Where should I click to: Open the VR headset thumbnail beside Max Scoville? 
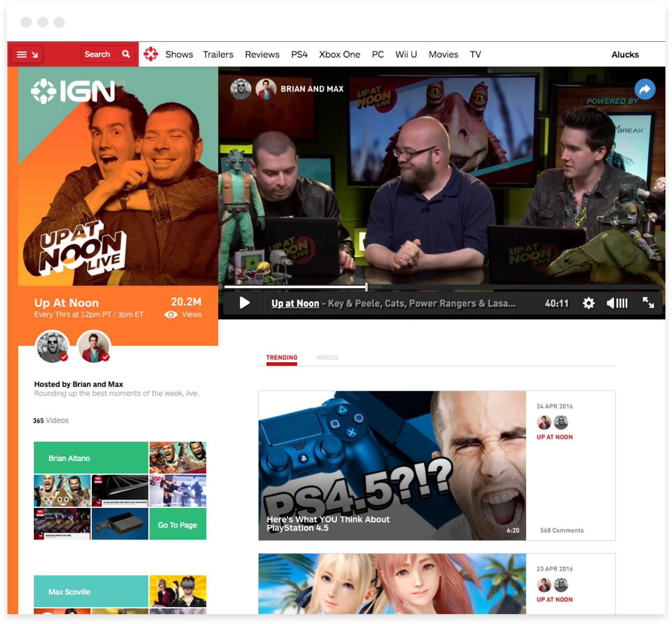pos(177,591)
